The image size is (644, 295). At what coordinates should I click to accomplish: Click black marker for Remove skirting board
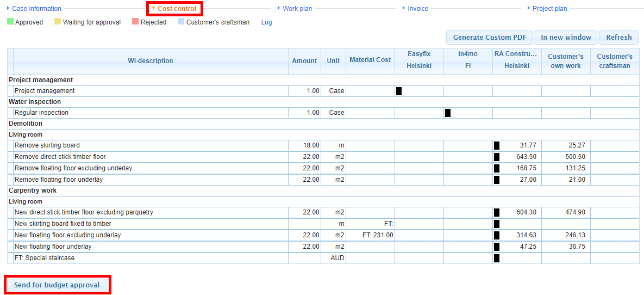pos(497,145)
